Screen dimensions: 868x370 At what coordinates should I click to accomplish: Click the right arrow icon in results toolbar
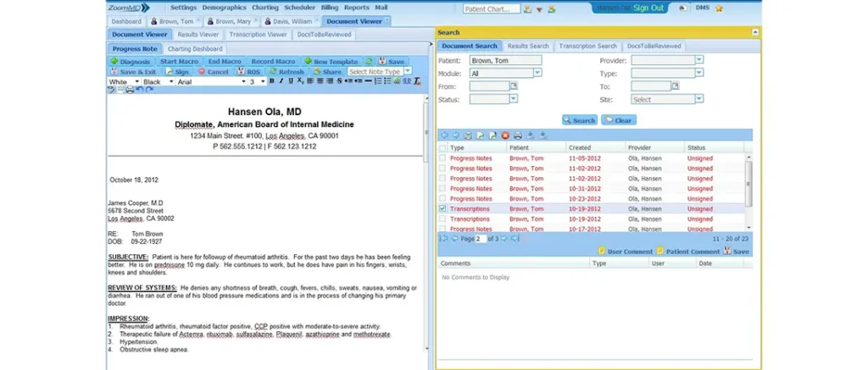tap(455, 135)
